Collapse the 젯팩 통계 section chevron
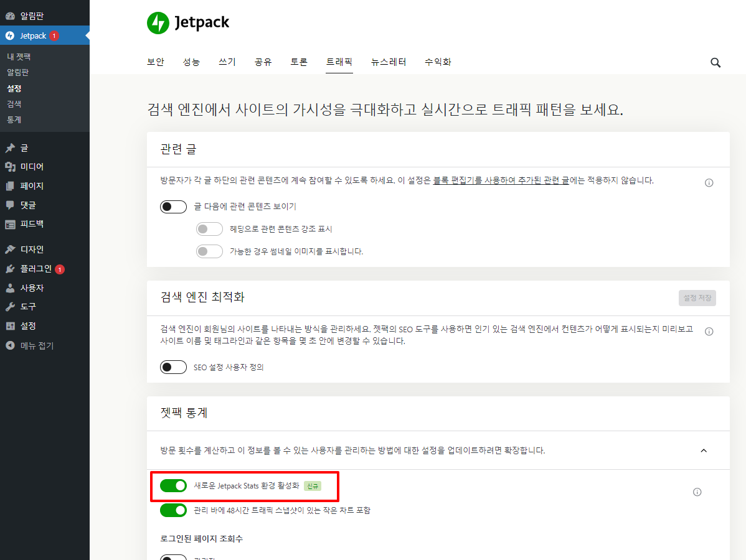 (704, 450)
